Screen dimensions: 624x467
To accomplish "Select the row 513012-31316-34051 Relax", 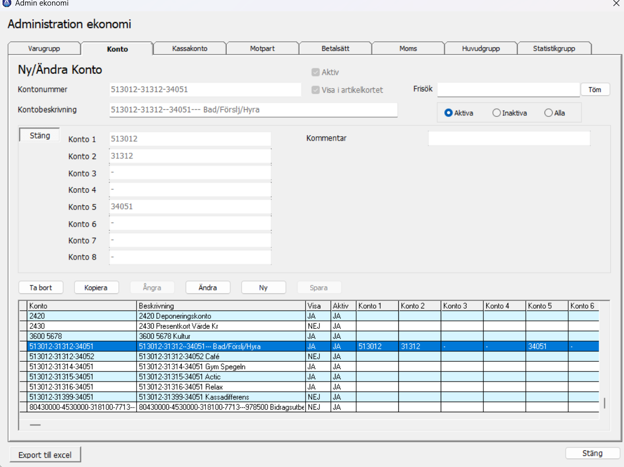I will coord(309,387).
